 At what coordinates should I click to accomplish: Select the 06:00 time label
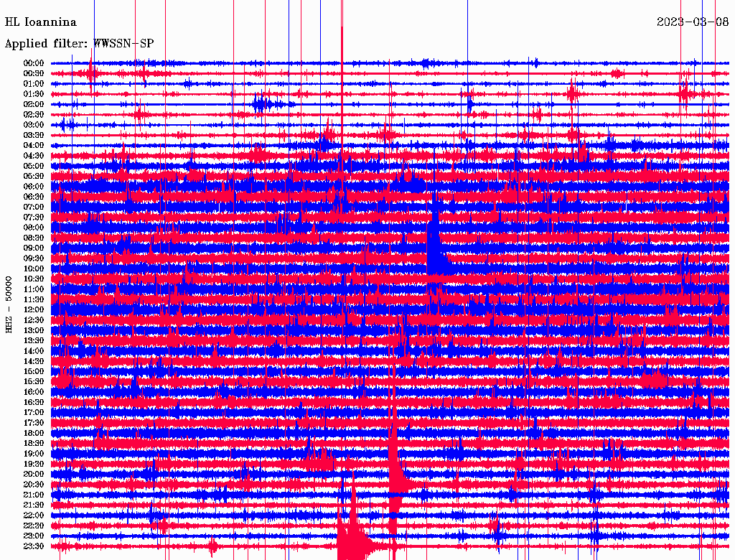pos(34,187)
